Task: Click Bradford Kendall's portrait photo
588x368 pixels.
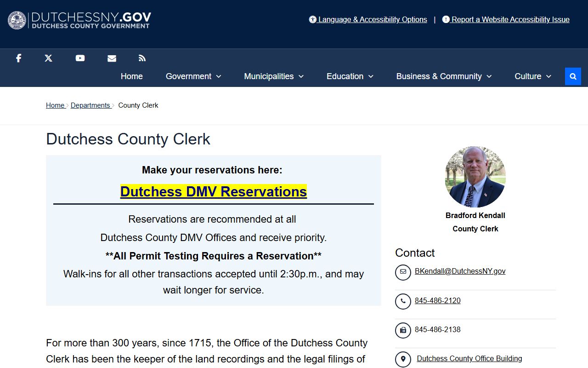Action: [x=475, y=177]
